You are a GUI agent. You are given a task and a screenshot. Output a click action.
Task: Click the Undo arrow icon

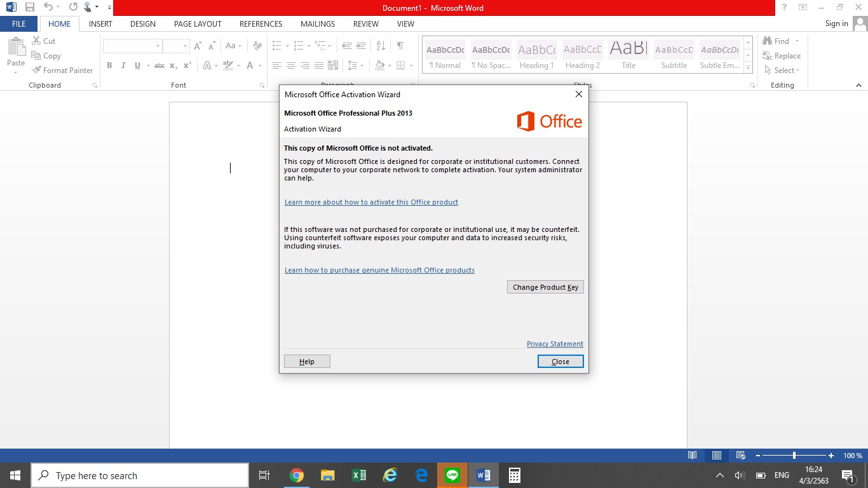[48, 8]
